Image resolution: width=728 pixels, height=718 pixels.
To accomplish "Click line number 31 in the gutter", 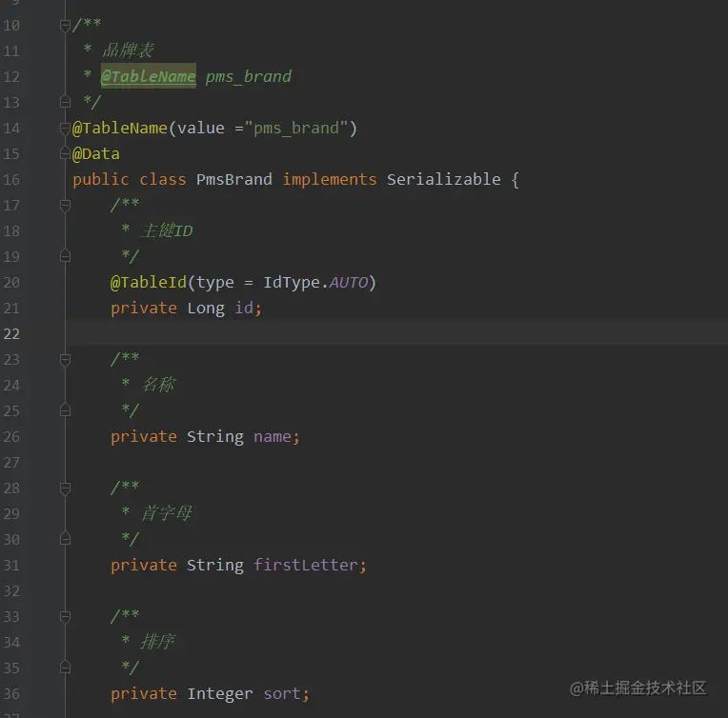I will 11,566.
